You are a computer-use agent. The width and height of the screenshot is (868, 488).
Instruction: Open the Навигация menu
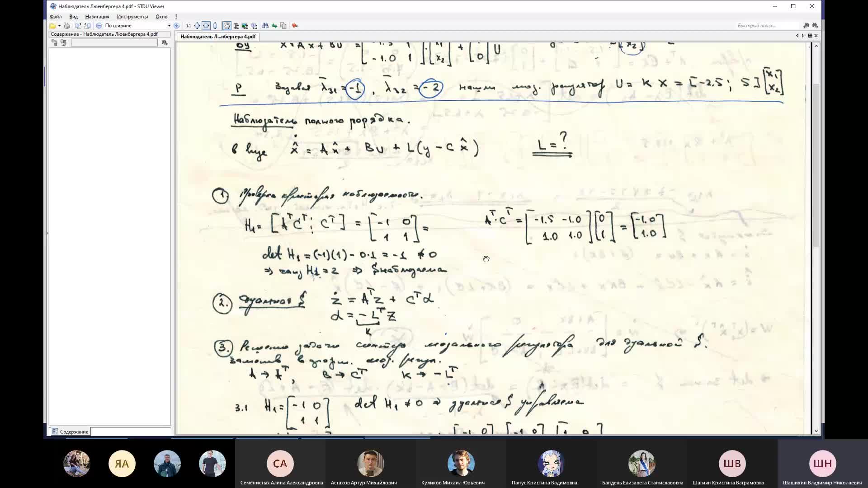click(97, 17)
